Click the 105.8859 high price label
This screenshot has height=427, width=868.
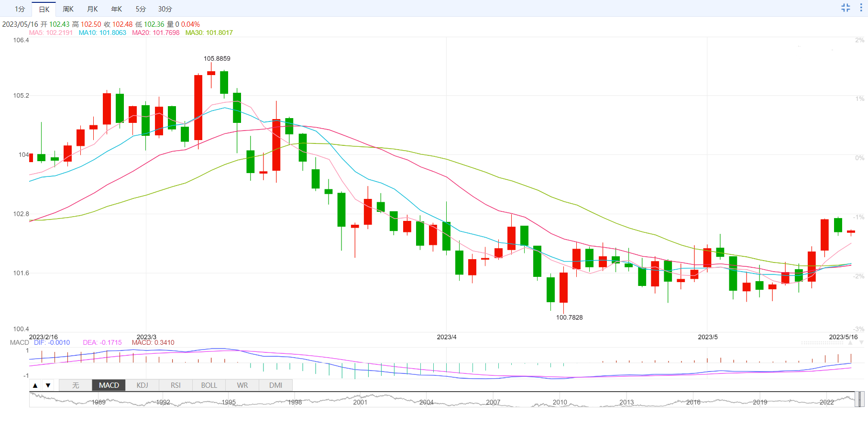(217, 58)
